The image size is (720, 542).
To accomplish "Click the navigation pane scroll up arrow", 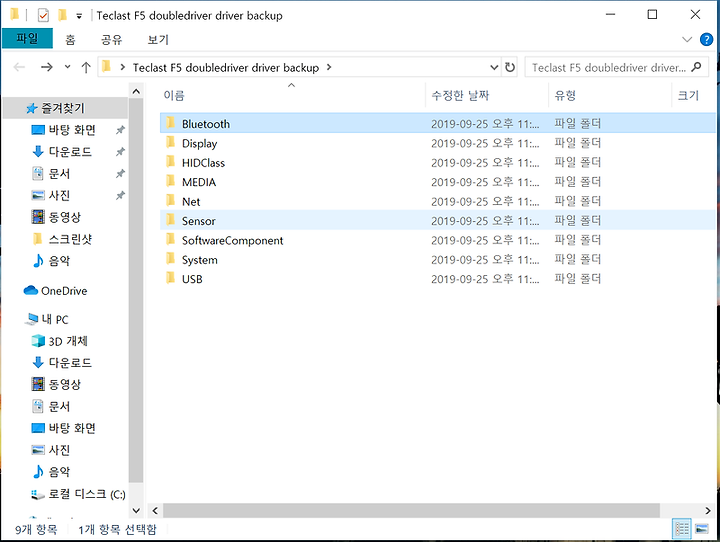I will click(136, 92).
